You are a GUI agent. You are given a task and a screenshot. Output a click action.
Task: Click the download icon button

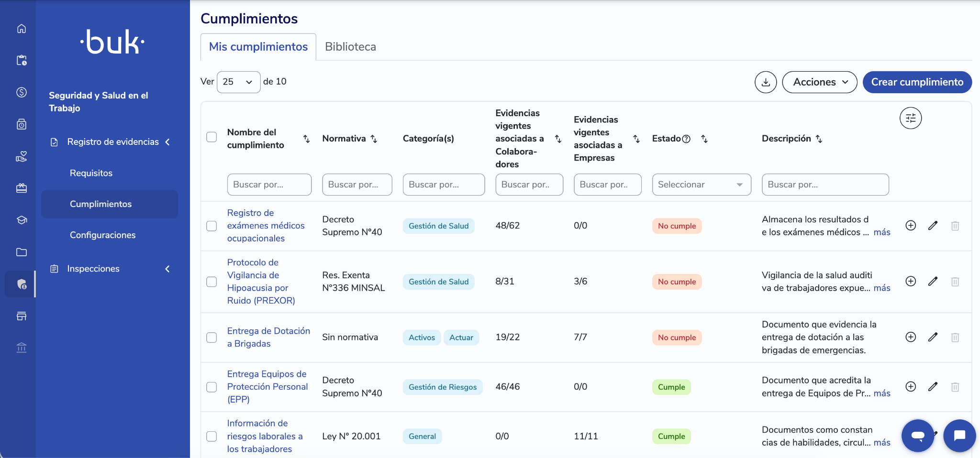766,82
